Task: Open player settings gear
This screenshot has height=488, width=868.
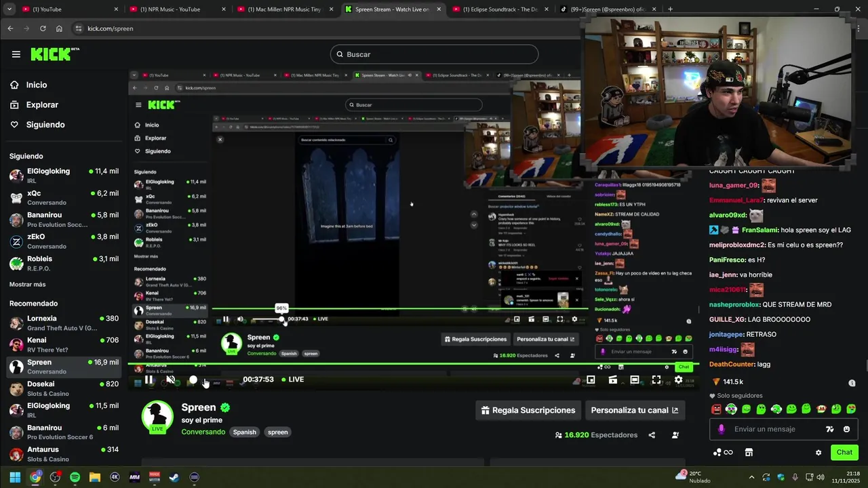Action: point(678,380)
